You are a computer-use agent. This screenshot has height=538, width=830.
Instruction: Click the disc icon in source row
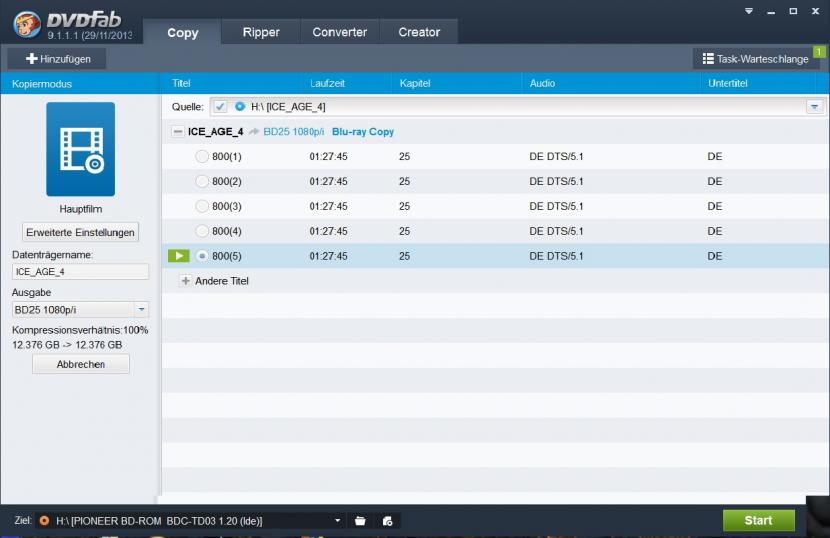pyautogui.click(x=240, y=106)
